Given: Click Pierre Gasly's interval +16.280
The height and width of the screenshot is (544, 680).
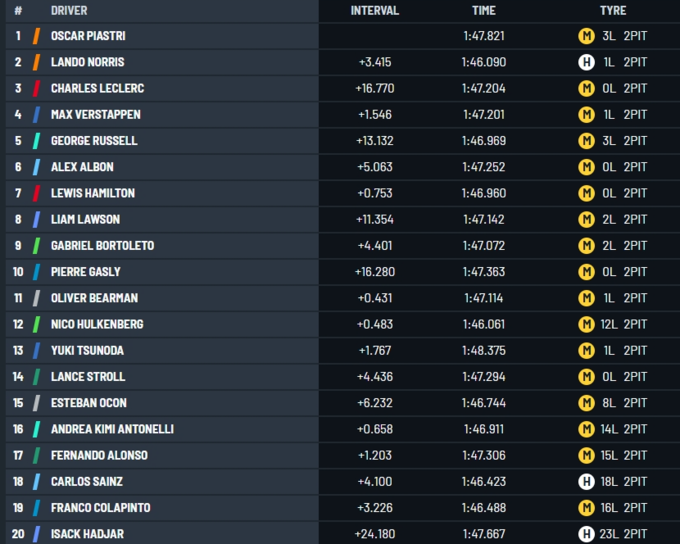Looking at the screenshot, I should point(375,272).
